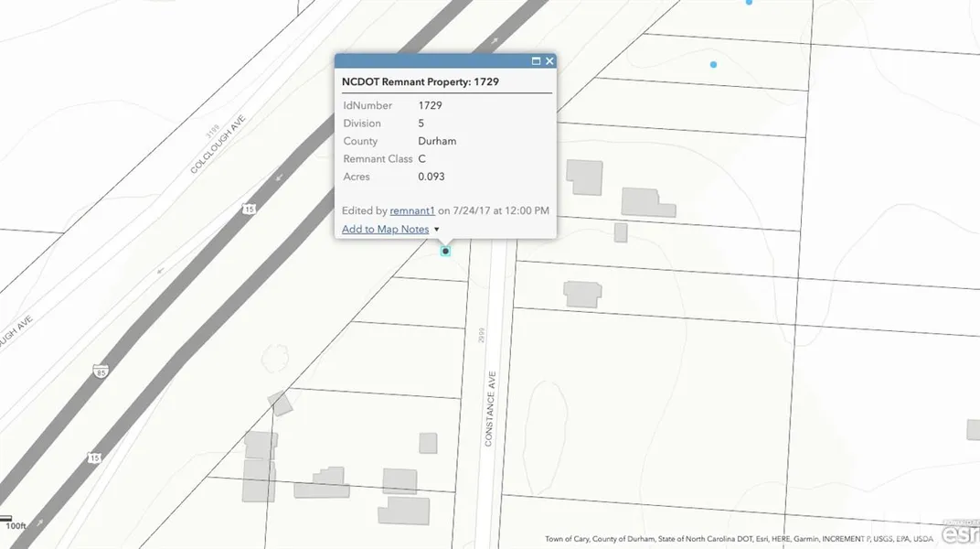Click the popup title NCDOT Remnant Property: 1729
980x549 pixels.
(421, 81)
